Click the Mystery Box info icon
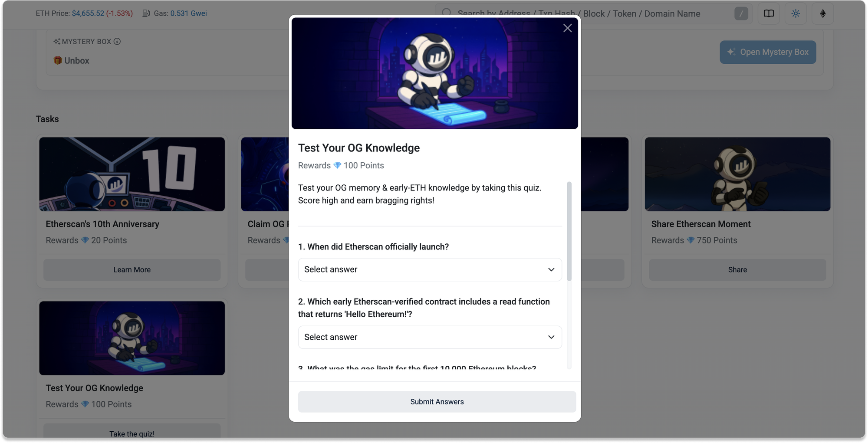The width and height of the screenshot is (868, 443). click(x=117, y=42)
